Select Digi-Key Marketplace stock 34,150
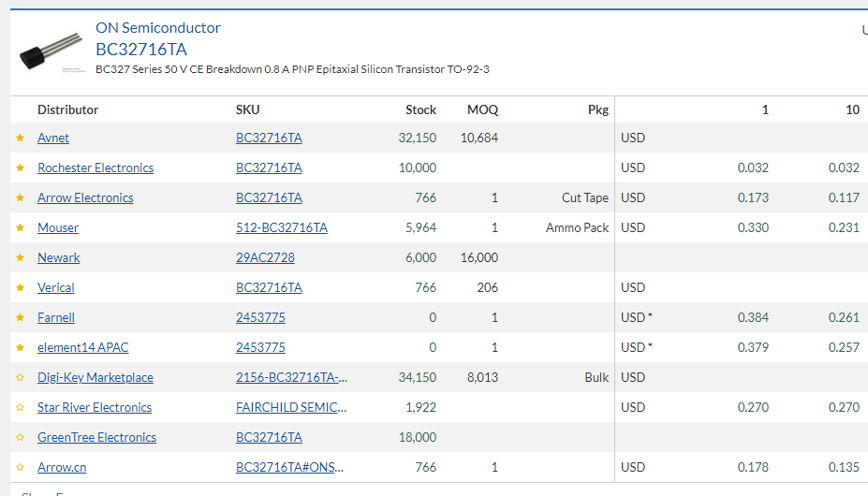This screenshot has width=868, height=496. click(418, 377)
